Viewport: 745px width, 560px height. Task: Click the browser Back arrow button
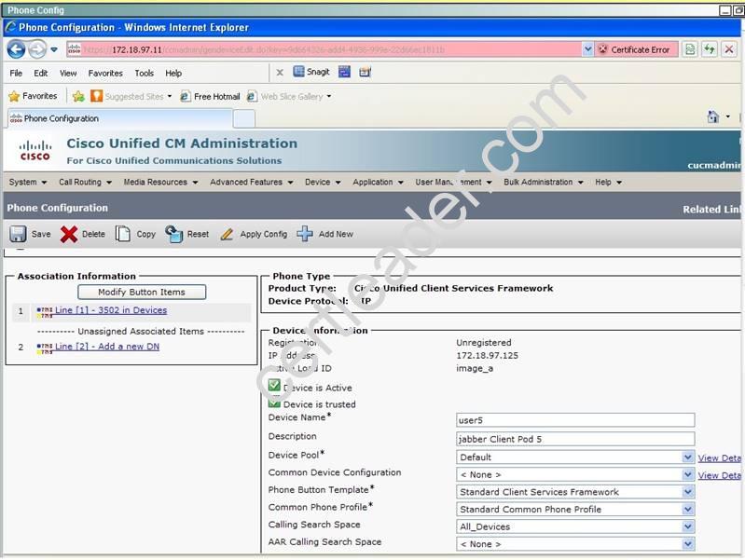(16, 49)
